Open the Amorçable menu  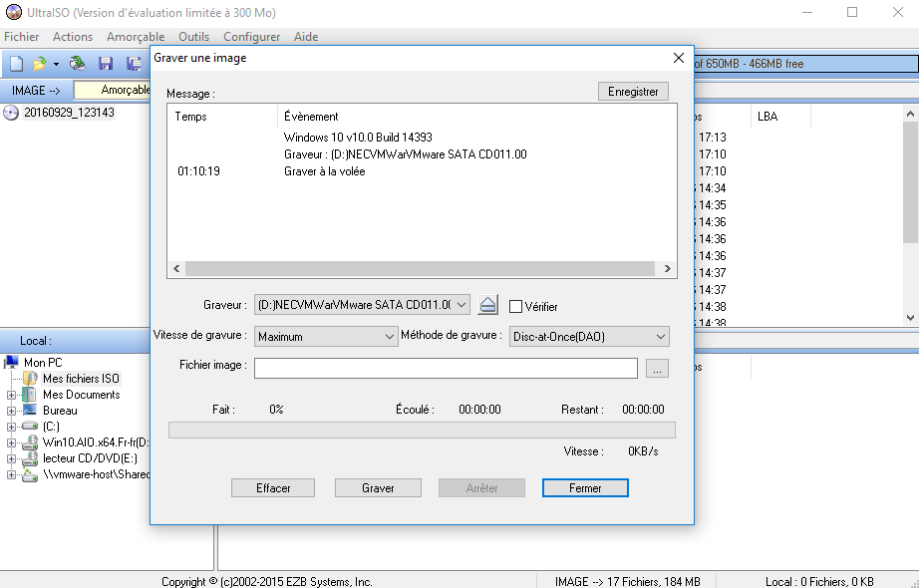pos(136,36)
